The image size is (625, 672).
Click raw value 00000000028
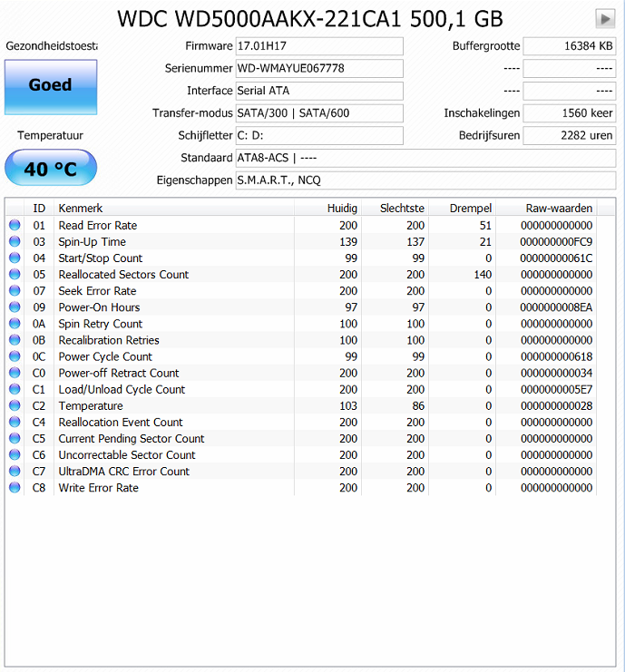[556, 405]
